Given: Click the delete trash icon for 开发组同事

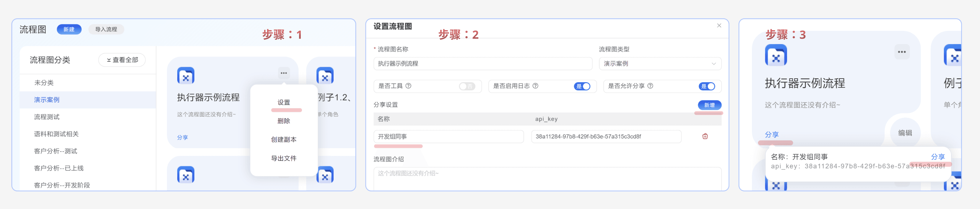Looking at the screenshot, I should click(x=705, y=136).
